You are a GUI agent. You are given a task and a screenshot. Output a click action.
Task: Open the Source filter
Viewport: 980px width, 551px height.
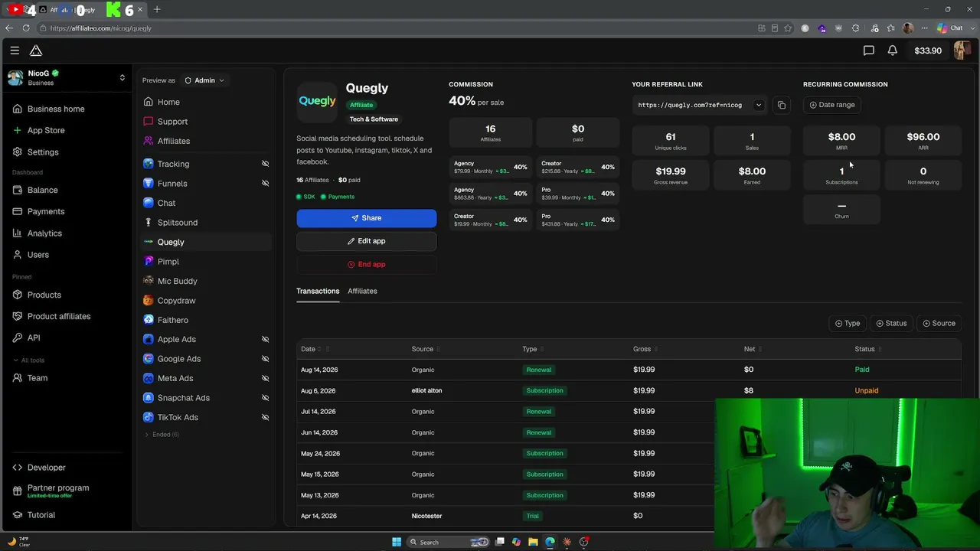point(939,324)
